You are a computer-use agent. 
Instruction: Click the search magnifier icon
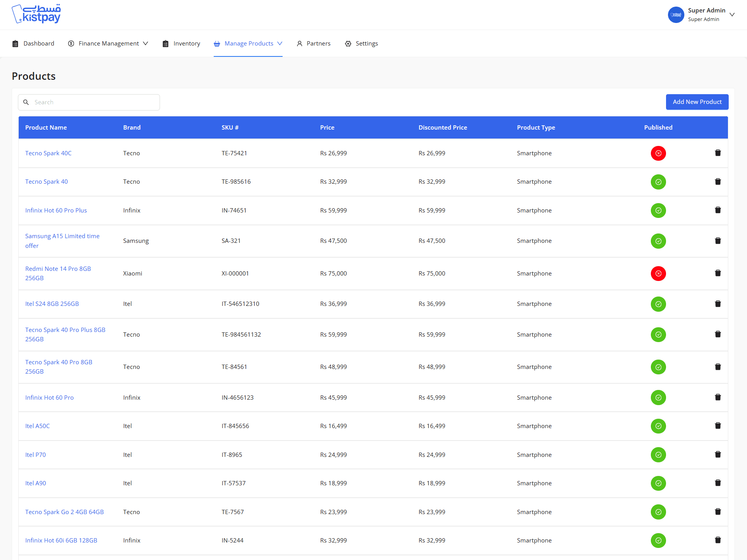click(x=26, y=102)
